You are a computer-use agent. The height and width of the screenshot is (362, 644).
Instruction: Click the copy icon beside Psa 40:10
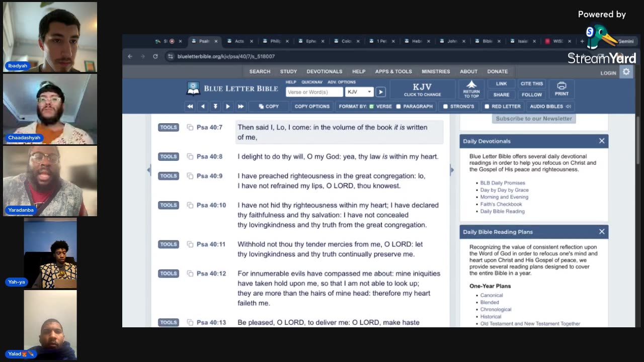[190, 205]
